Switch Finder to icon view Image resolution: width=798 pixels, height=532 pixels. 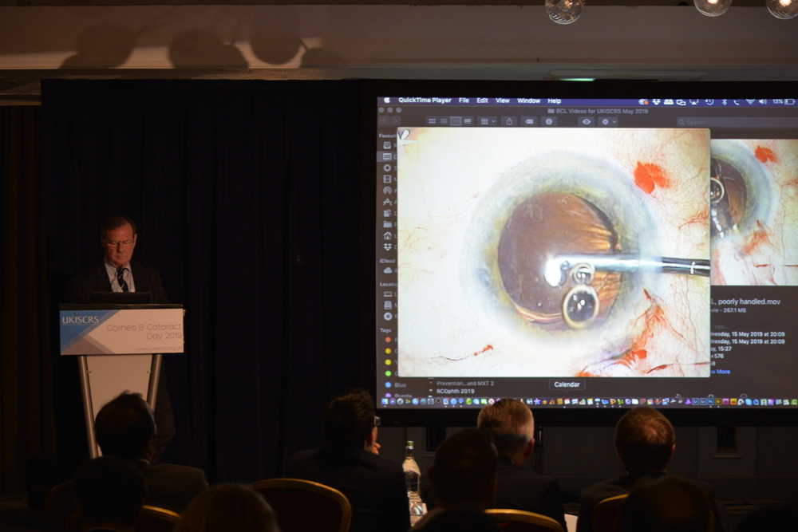432,121
